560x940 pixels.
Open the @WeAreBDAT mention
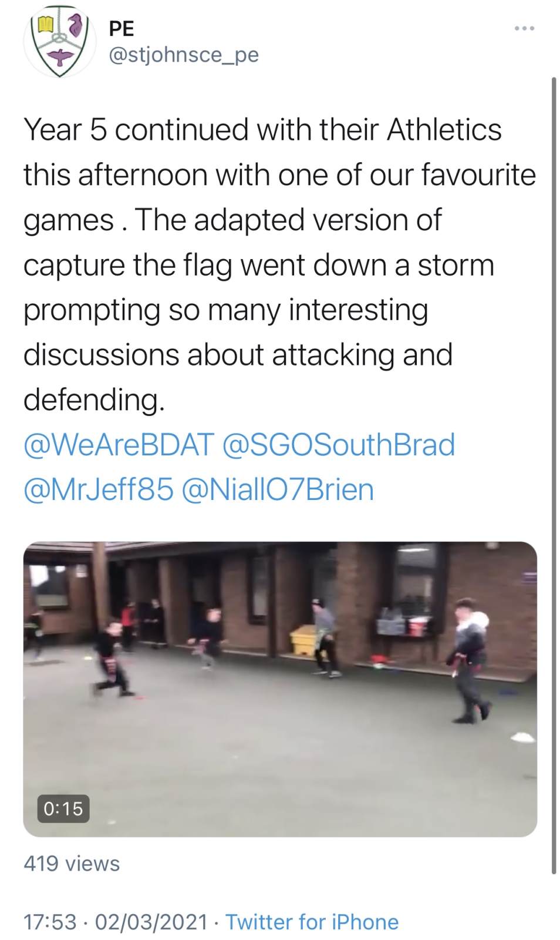pyautogui.click(x=119, y=445)
